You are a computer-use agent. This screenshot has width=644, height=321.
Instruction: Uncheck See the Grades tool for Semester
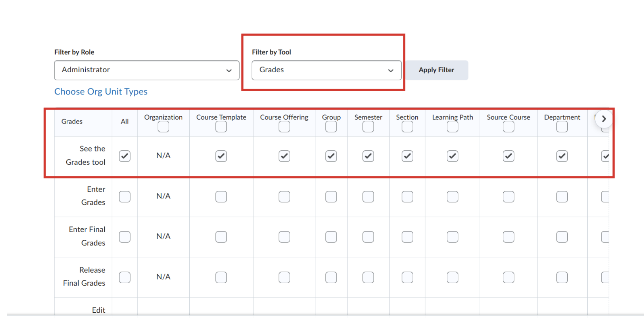(368, 156)
